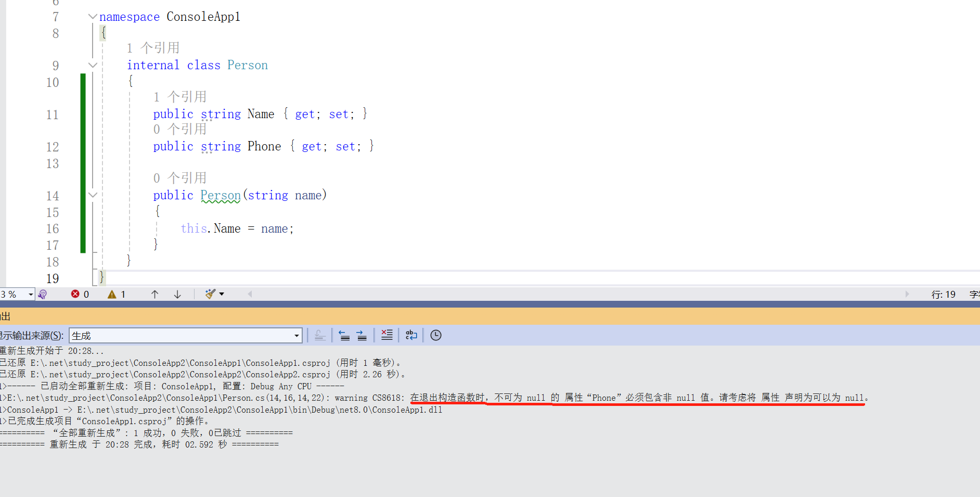Click the rebuild summary line with 1 成功

(147, 433)
